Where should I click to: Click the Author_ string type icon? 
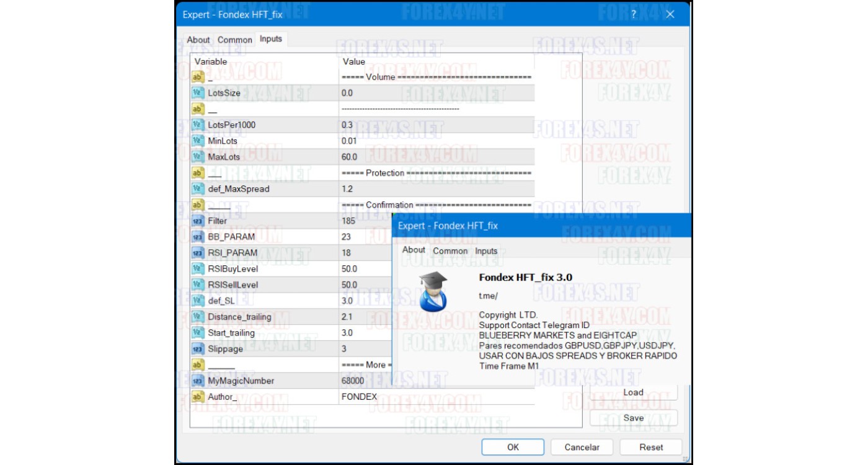coord(198,397)
